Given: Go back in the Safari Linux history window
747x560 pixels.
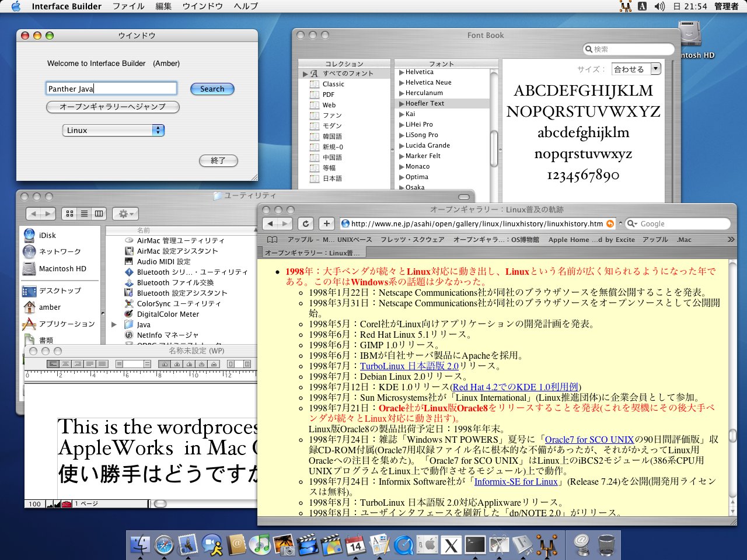Looking at the screenshot, I should click(270, 223).
